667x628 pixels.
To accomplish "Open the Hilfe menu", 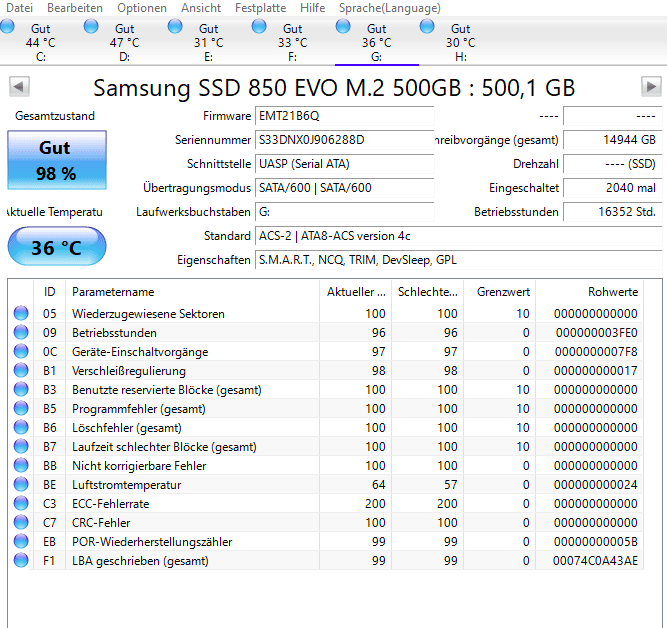I will [x=312, y=8].
